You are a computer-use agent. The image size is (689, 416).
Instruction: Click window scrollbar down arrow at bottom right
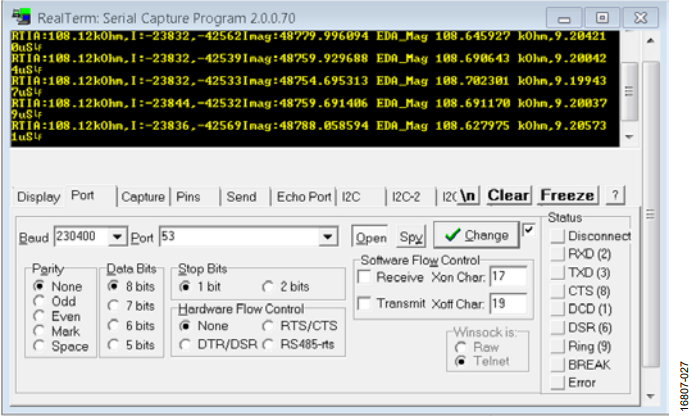[651, 396]
